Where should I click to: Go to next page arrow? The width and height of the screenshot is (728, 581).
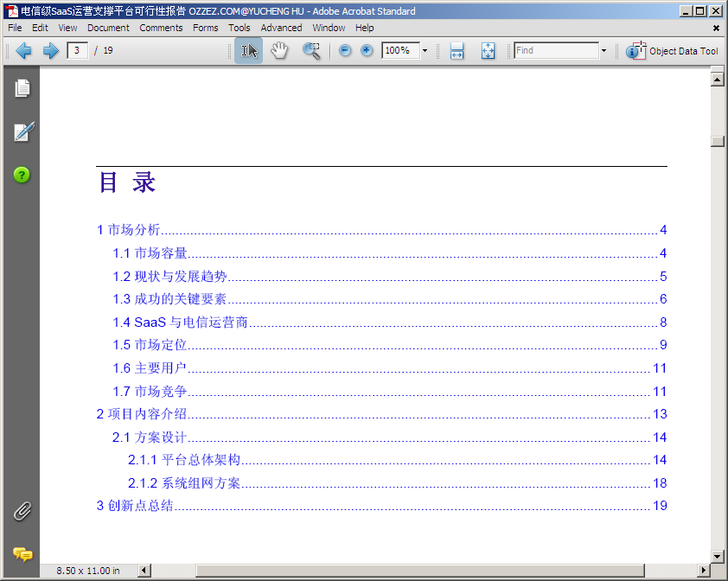click(50, 51)
